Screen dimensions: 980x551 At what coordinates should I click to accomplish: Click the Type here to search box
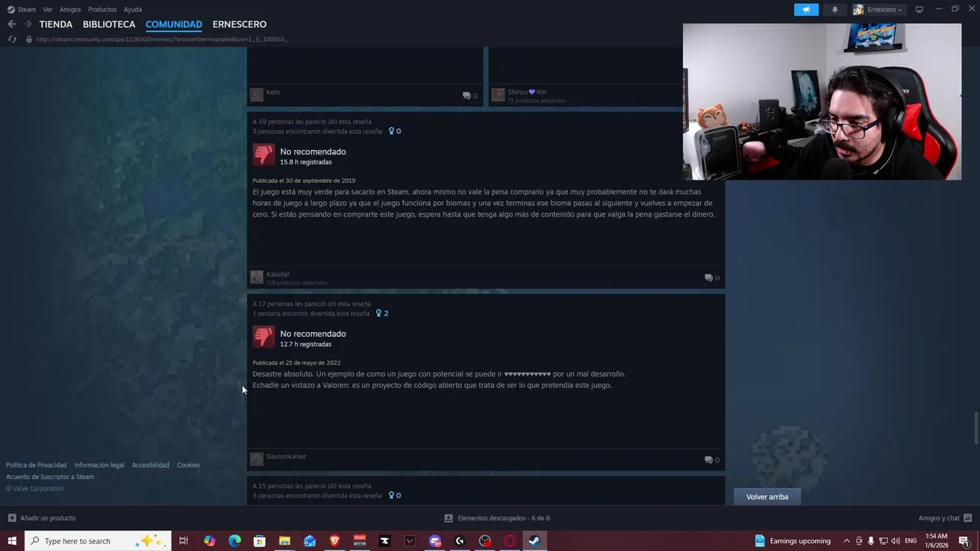pyautogui.click(x=97, y=541)
